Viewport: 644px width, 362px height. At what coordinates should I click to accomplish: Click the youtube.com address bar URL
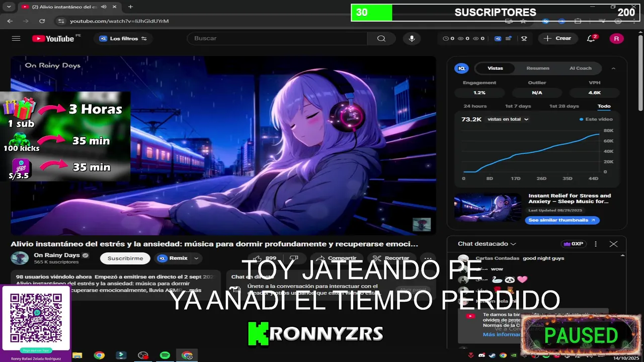pos(119,21)
